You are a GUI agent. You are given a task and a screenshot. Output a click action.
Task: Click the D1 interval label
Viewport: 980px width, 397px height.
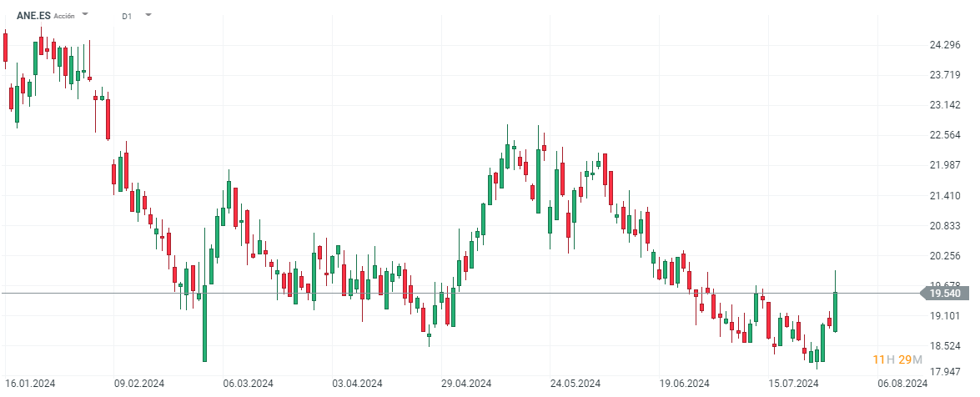(x=127, y=16)
